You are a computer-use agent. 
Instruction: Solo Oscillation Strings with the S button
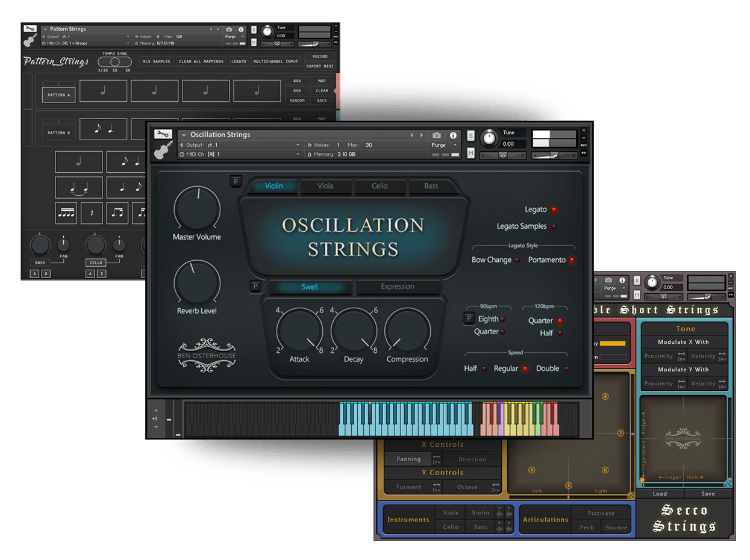coord(470,135)
